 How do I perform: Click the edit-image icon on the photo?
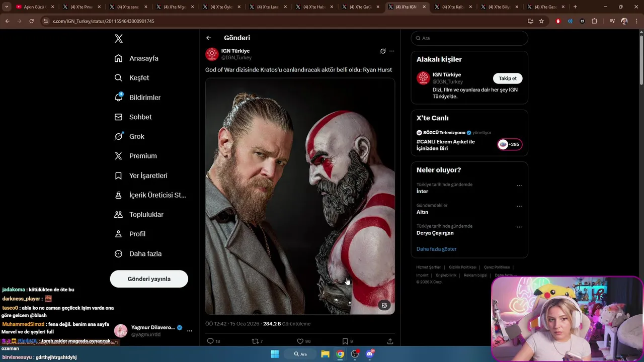[384, 305]
